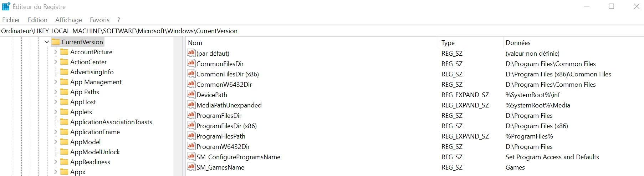The image size is (644, 176).
Task: Click the tree pane vertical scrollbar
Action: coord(178,106)
